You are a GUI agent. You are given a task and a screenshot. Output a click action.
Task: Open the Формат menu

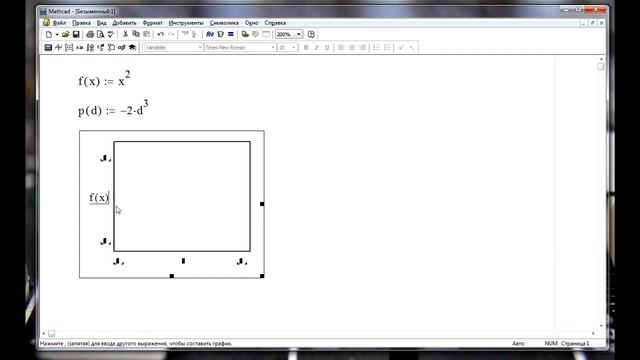coord(152,23)
